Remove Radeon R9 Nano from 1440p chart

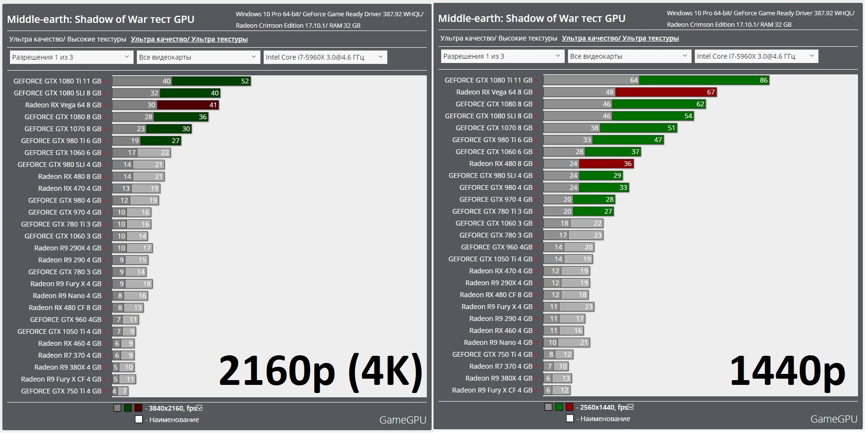(537, 343)
